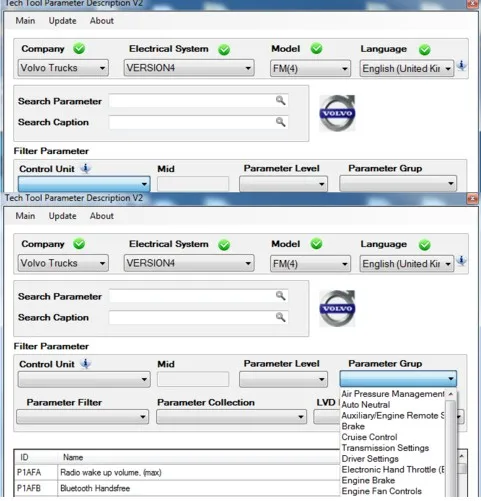Click Control Unit info icon, lower window
481x501 pixels.
(86, 364)
